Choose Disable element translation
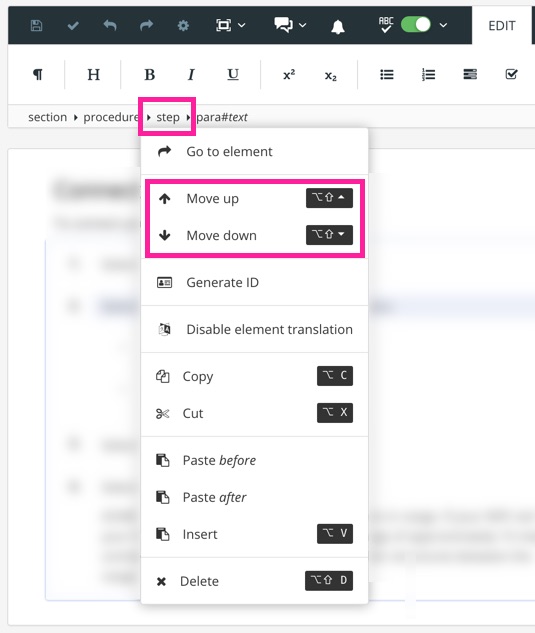The height and width of the screenshot is (633, 535). pos(254,329)
